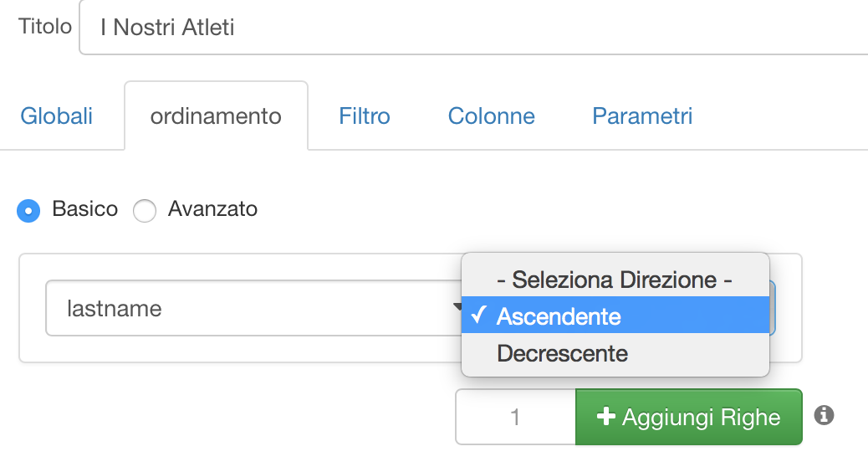Click the plus icon on the green button
Viewport: 868px width, 467px height.
click(606, 416)
